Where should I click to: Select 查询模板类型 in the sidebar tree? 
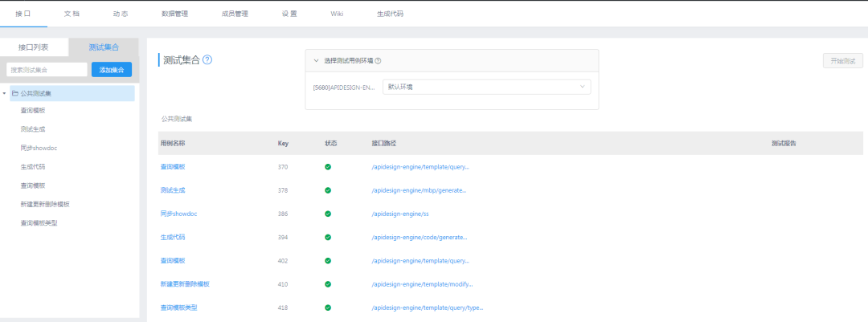[x=39, y=223]
